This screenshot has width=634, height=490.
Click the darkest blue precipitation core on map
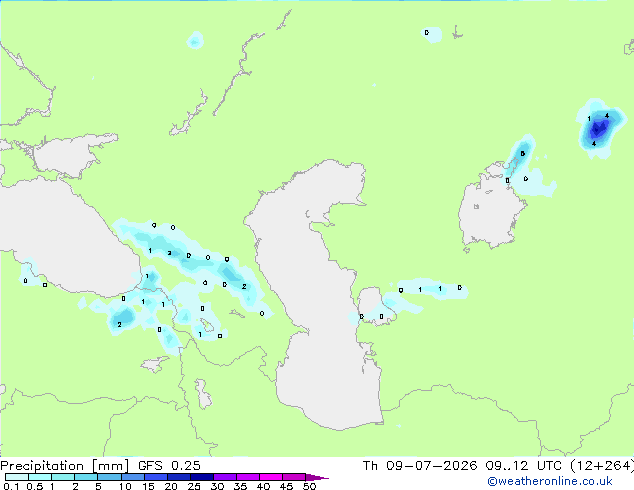597,130
